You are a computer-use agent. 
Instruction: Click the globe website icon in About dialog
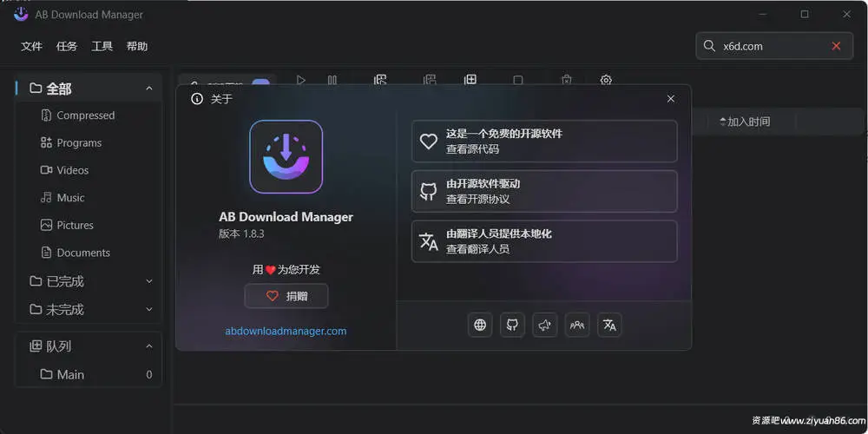[480, 325]
